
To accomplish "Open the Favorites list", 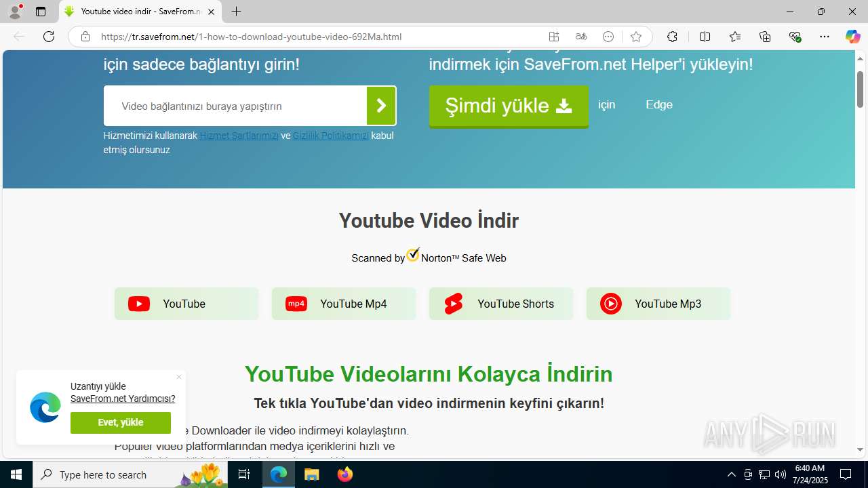I will point(735,37).
